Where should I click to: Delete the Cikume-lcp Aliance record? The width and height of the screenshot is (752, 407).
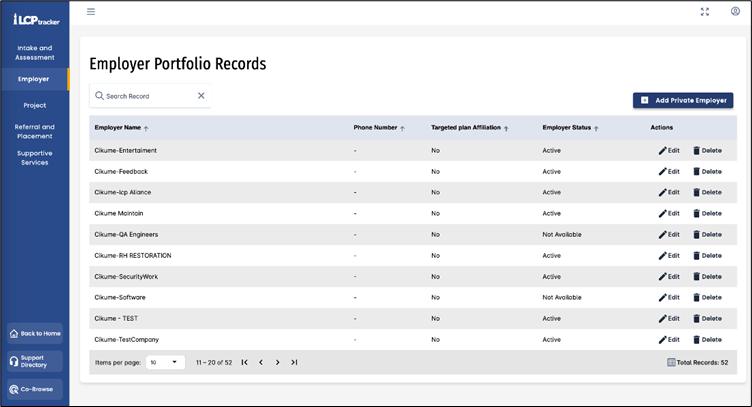707,192
